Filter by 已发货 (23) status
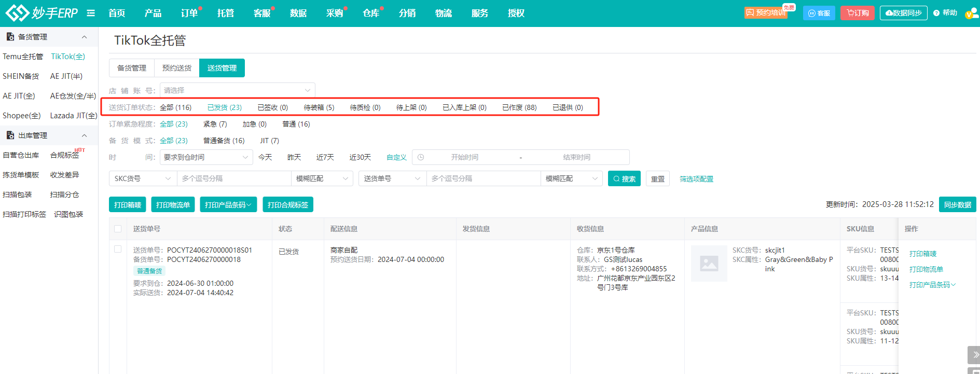This screenshot has width=980, height=374. pos(225,107)
